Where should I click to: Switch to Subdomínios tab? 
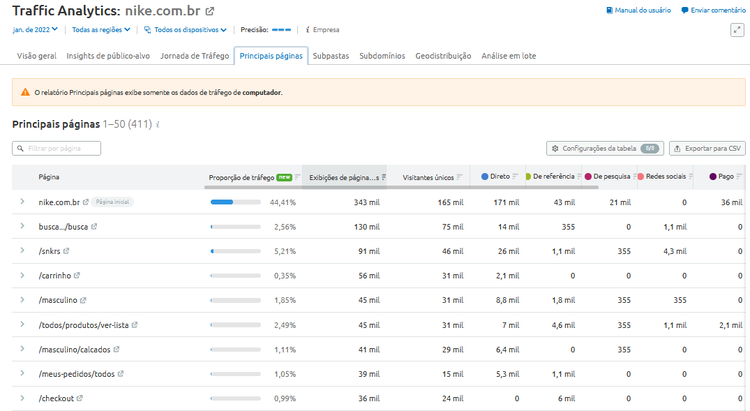click(x=382, y=56)
